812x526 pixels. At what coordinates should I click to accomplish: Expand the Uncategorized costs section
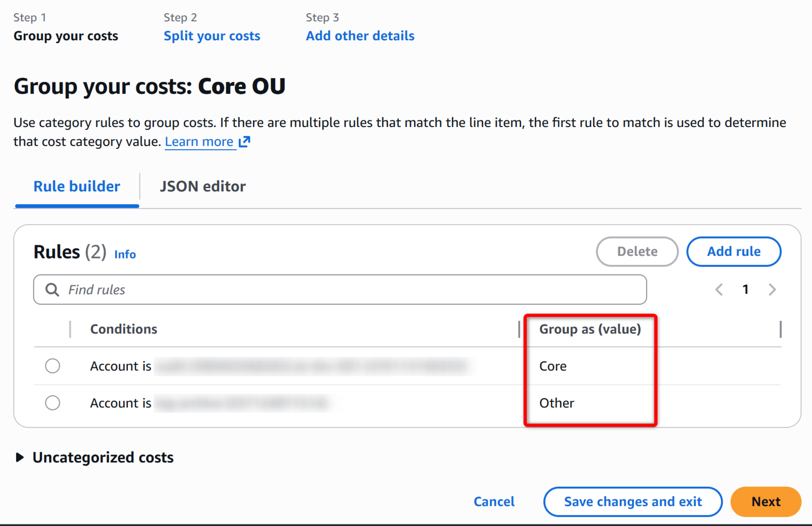tap(20, 457)
